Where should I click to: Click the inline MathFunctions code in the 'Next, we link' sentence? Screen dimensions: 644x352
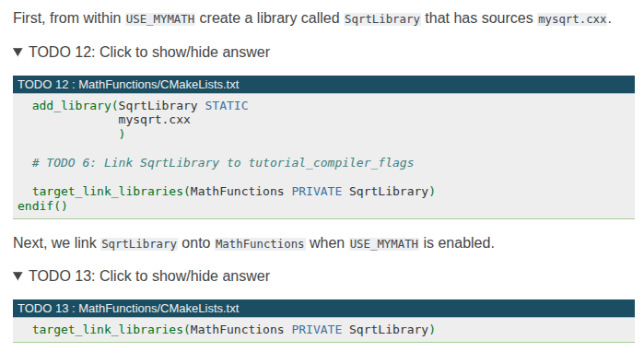click(260, 243)
